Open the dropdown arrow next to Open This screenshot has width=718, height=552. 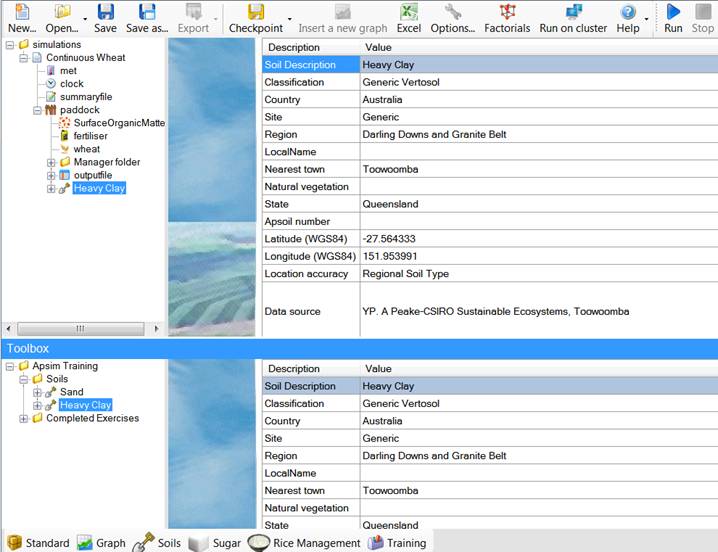tap(85, 19)
